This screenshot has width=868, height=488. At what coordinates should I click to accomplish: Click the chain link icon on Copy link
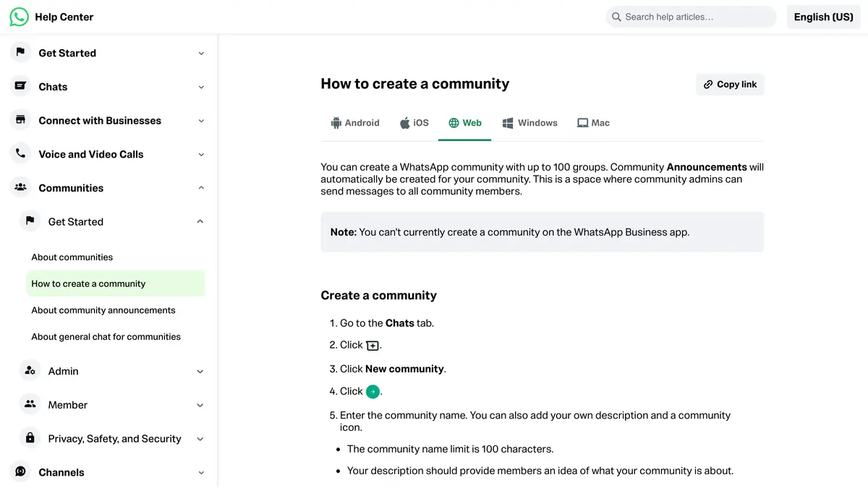click(708, 85)
